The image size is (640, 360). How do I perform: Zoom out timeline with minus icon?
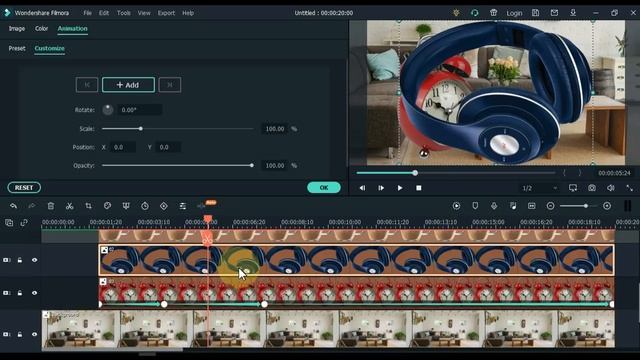(550, 206)
